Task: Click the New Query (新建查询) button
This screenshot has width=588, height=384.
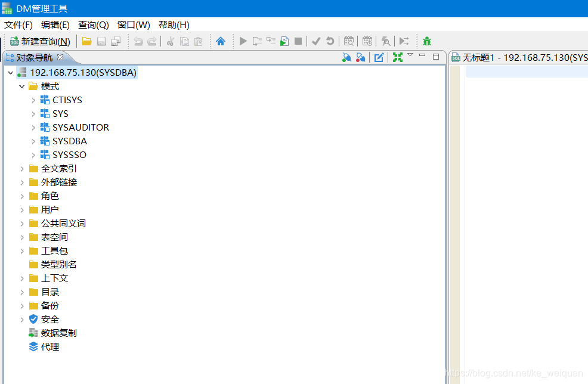Action: [x=40, y=41]
